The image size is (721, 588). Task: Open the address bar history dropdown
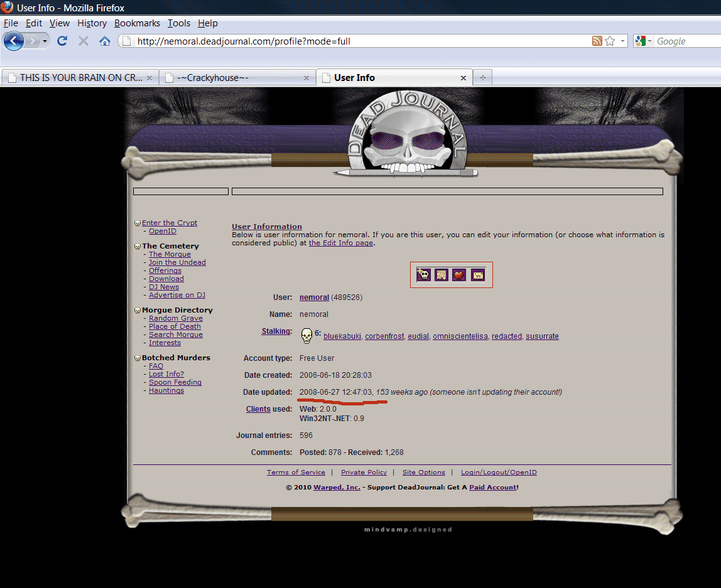[x=622, y=41]
